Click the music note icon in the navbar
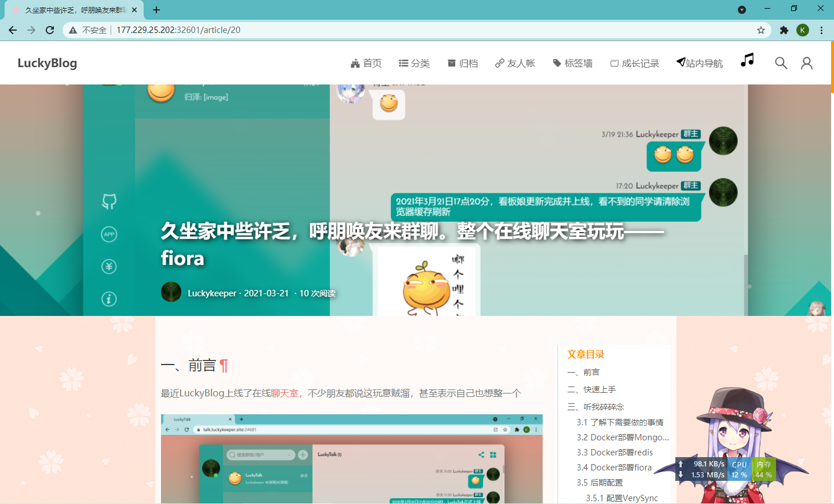Viewport: 834px width, 504px height. (748, 60)
